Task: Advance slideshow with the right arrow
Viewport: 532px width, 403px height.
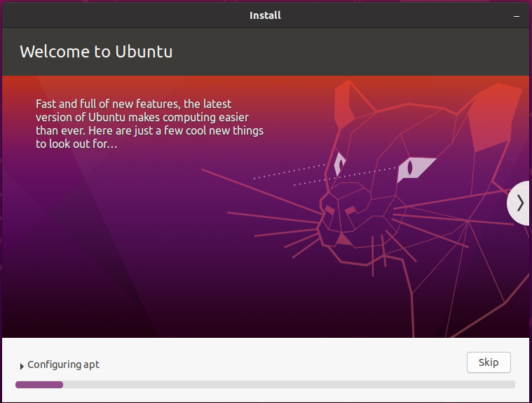Action: [519, 203]
